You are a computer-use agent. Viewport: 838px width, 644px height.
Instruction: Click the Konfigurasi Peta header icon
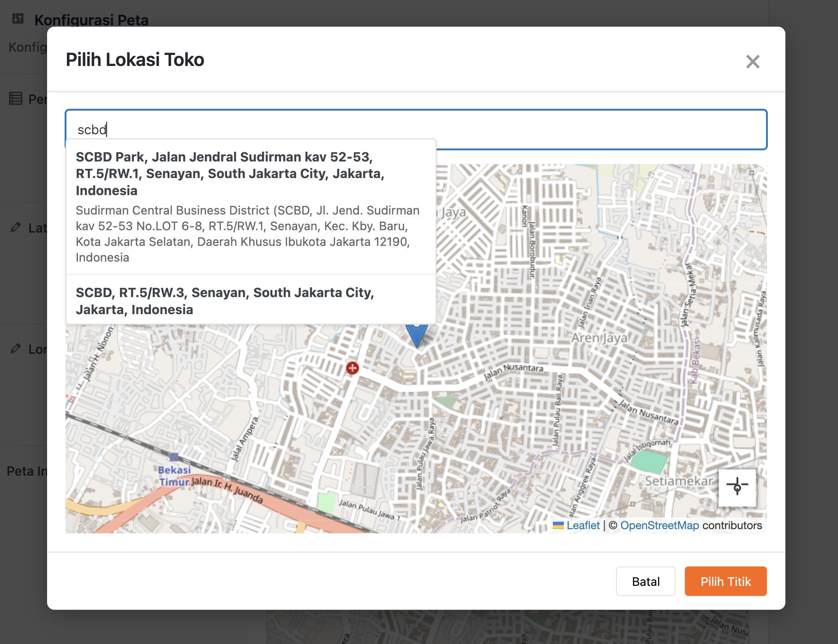pyautogui.click(x=18, y=18)
